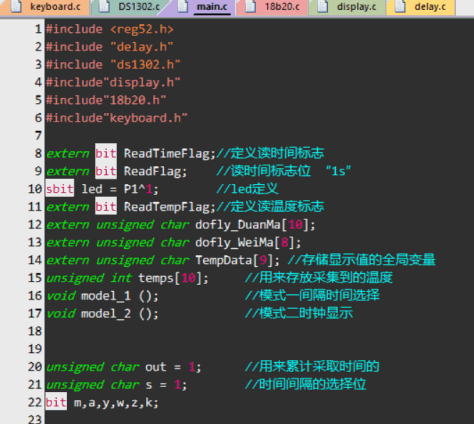Click the sbit keyword on line 10
Viewport: 474px width, 424px height.
point(60,189)
